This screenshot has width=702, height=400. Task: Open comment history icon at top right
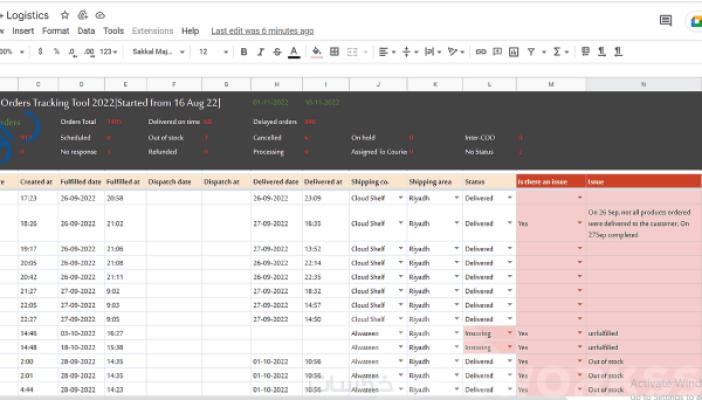coord(666,20)
